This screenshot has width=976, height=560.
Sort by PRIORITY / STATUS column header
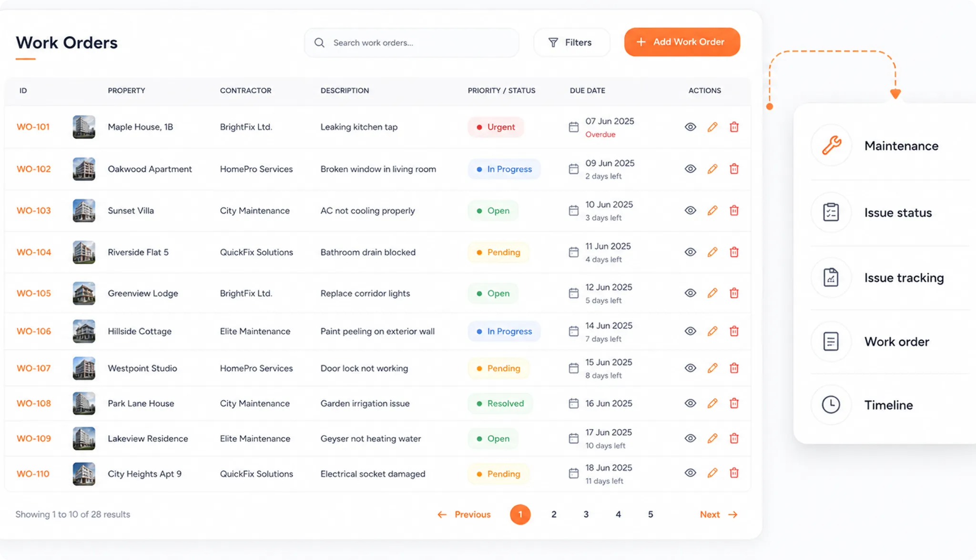click(501, 90)
